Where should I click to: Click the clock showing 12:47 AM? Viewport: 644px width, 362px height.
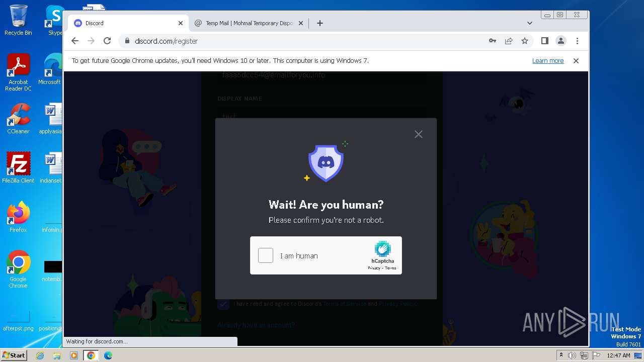(618, 355)
